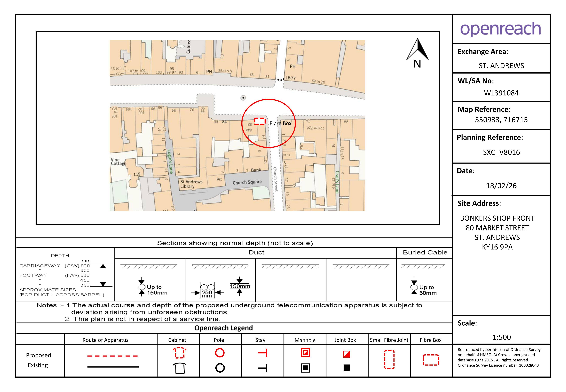Click the 'Openreach Legend' heading
Image resolution: width=566 pixels, height=392 pixels.
[x=223, y=328]
